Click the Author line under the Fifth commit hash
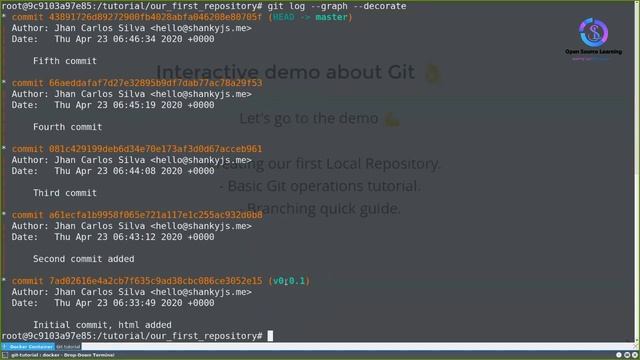Screen dimensions: 640x360 131,28
